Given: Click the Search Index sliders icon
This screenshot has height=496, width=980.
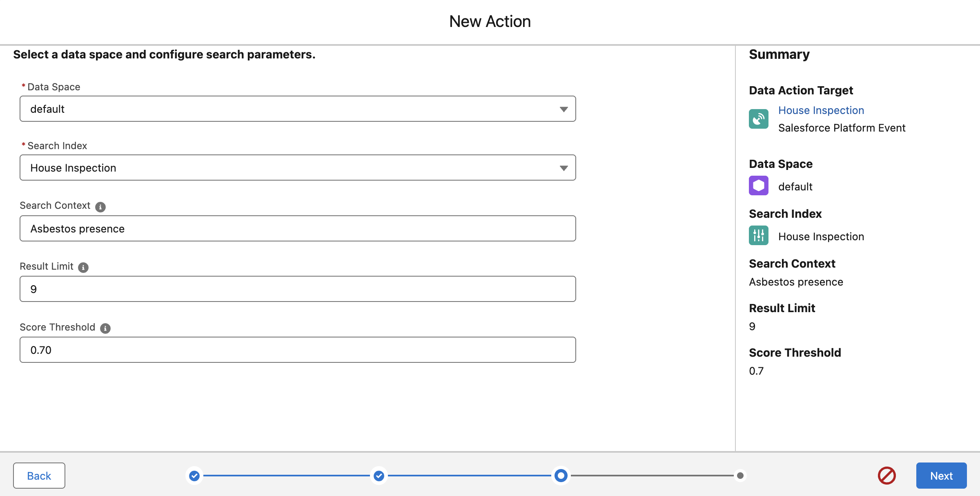Looking at the screenshot, I should 759,236.
